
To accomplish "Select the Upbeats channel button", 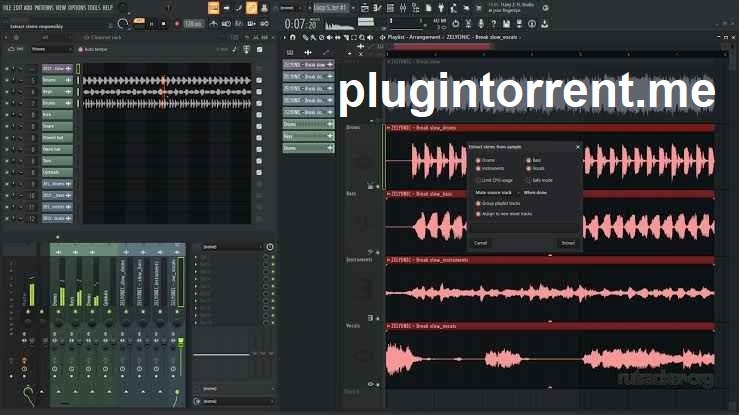I will tap(57, 172).
